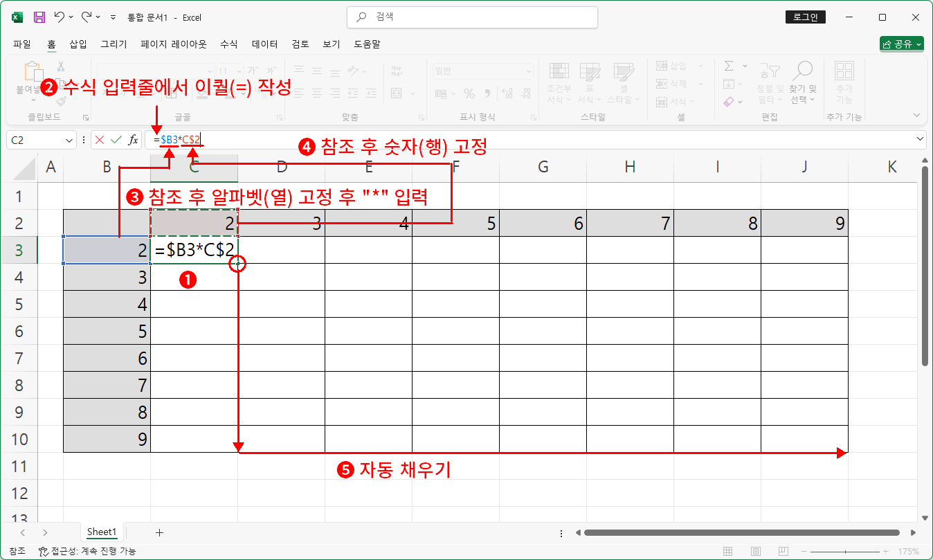Confirm formula with the checkmark icon
Image resolution: width=933 pixels, height=560 pixels.
pyautogui.click(x=116, y=140)
